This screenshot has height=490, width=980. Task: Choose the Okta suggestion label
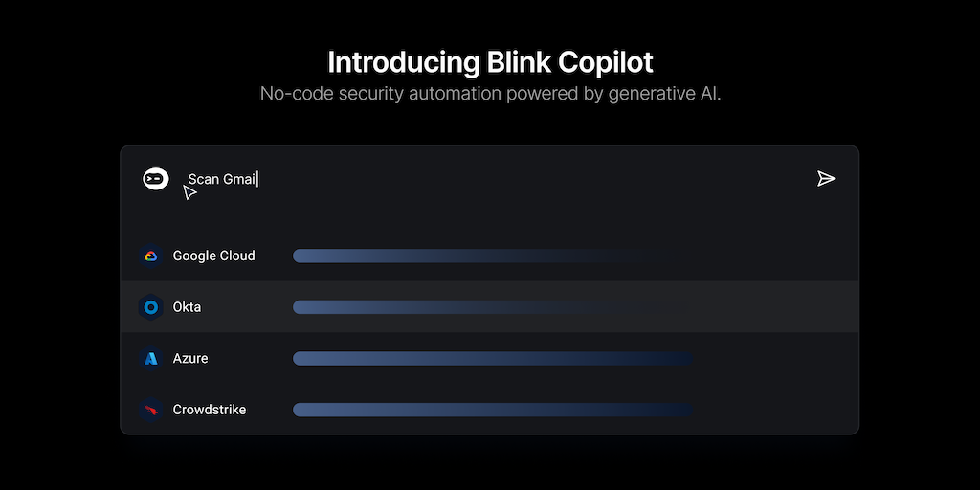coord(187,307)
